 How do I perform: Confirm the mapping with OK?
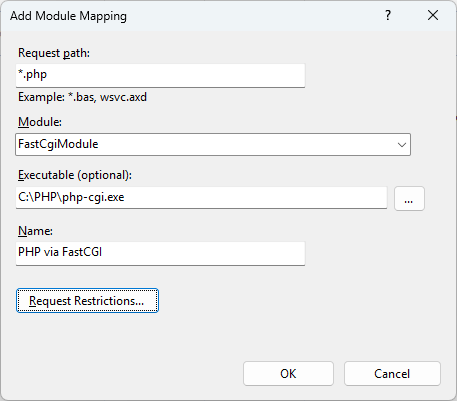288,374
